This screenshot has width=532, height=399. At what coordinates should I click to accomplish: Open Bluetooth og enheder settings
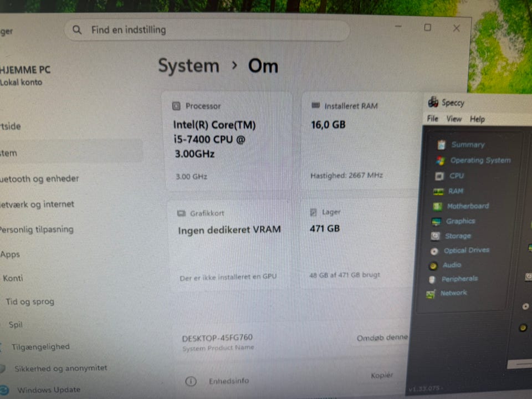(x=39, y=179)
